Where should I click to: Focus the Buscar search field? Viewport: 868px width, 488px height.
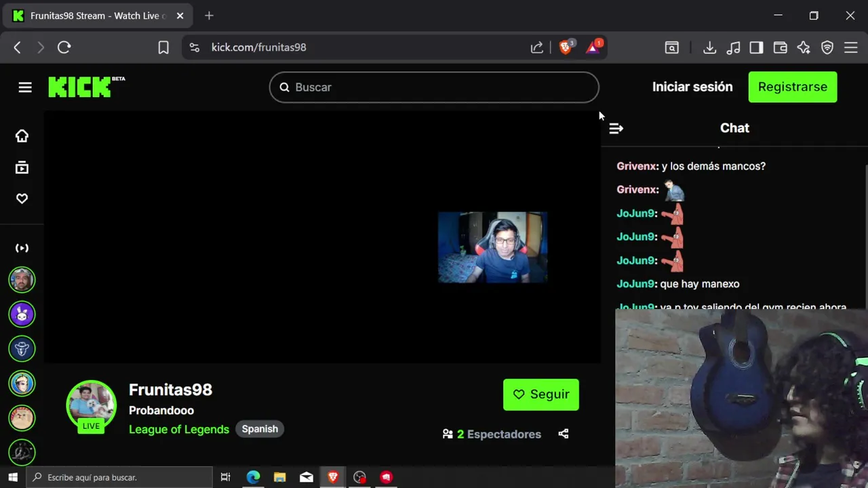(x=434, y=87)
